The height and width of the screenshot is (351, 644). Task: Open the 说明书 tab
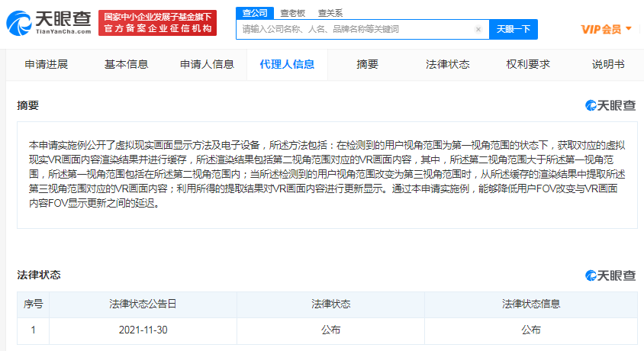(x=608, y=64)
